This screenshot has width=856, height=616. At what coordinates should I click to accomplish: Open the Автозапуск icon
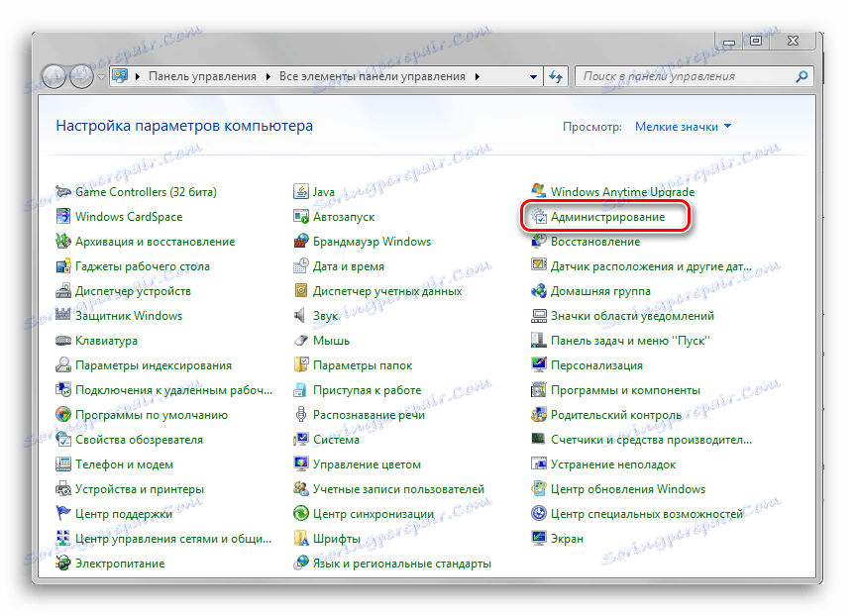[x=301, y=217]
